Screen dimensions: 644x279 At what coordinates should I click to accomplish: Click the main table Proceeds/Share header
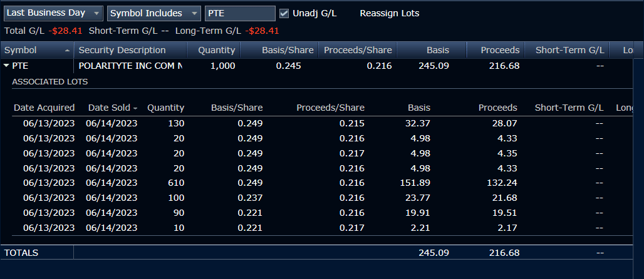[358, 50]
